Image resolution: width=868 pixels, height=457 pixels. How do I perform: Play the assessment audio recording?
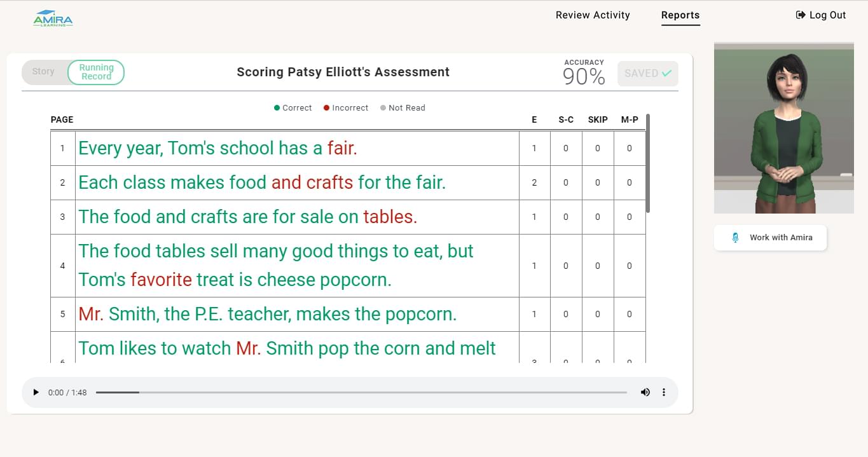pyautogui.click(x=36, y=393)
